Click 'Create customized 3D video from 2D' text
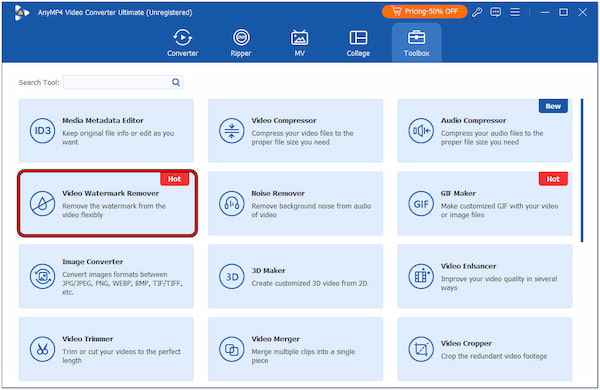Screen dimensions: 600x390 tap(309, 283)
